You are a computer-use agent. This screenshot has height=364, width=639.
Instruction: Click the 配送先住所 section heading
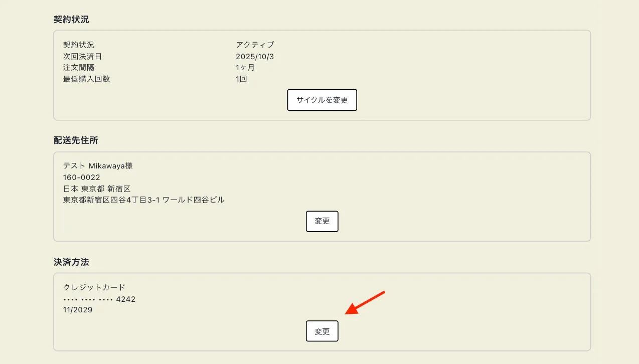tap(76, 140)
